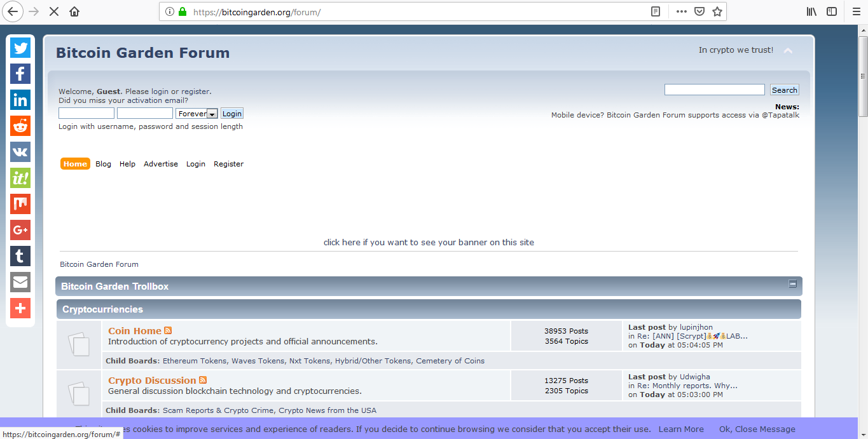Click Learn More cookie link
Image resolution: width=868 pixels, height=439 pixels.
(681, 429)
